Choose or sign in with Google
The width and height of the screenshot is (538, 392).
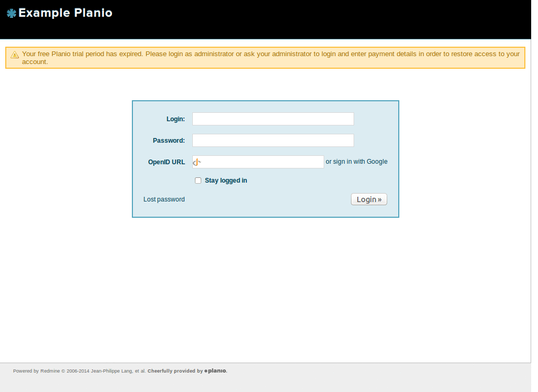click(357, 162)
